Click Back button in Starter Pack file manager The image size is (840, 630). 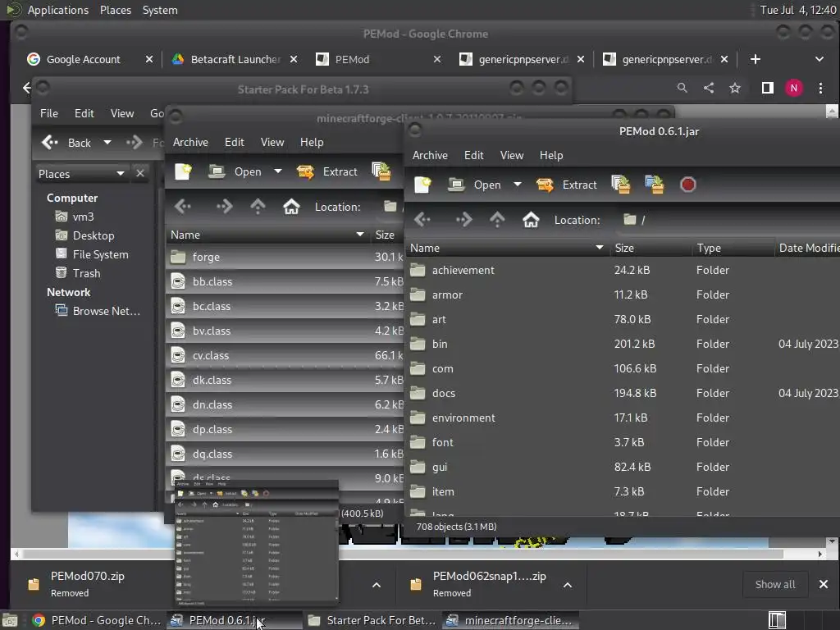(66, 143)
